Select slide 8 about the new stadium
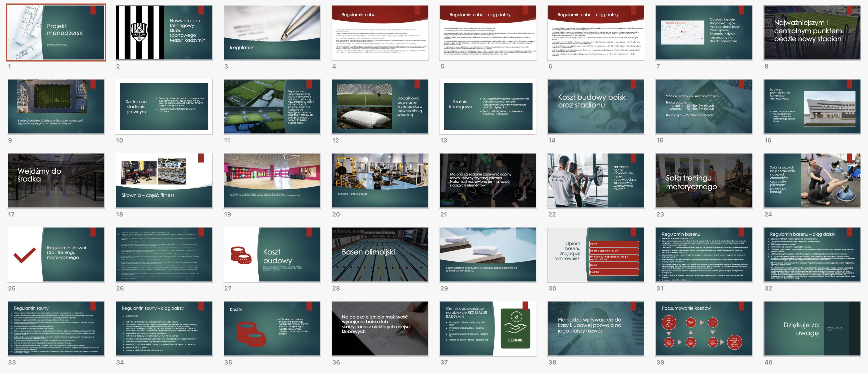 tap(812, 33)
